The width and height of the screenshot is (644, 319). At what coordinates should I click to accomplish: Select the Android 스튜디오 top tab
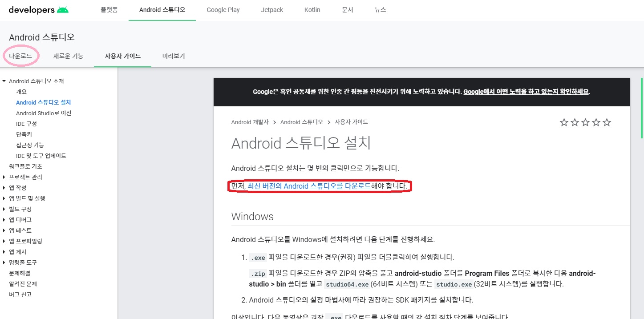(x=162, y=10)
